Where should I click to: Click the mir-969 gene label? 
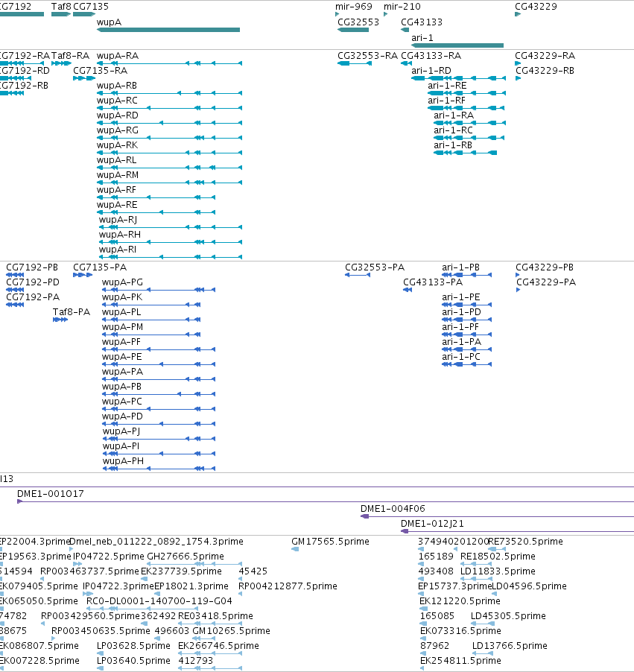pos(354,7)
